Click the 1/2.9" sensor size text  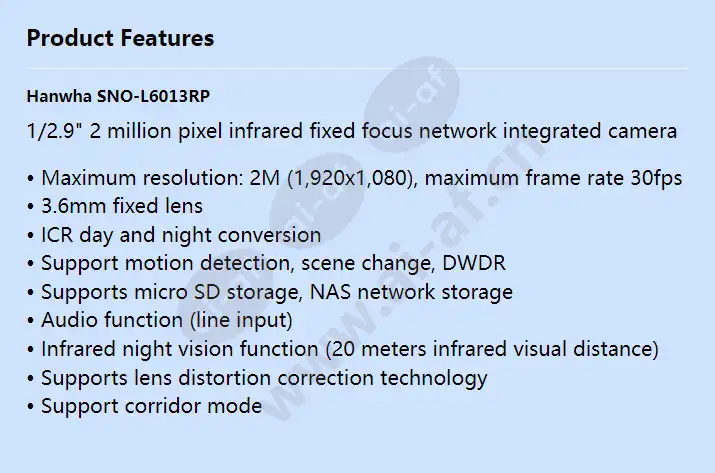[51, 131]
